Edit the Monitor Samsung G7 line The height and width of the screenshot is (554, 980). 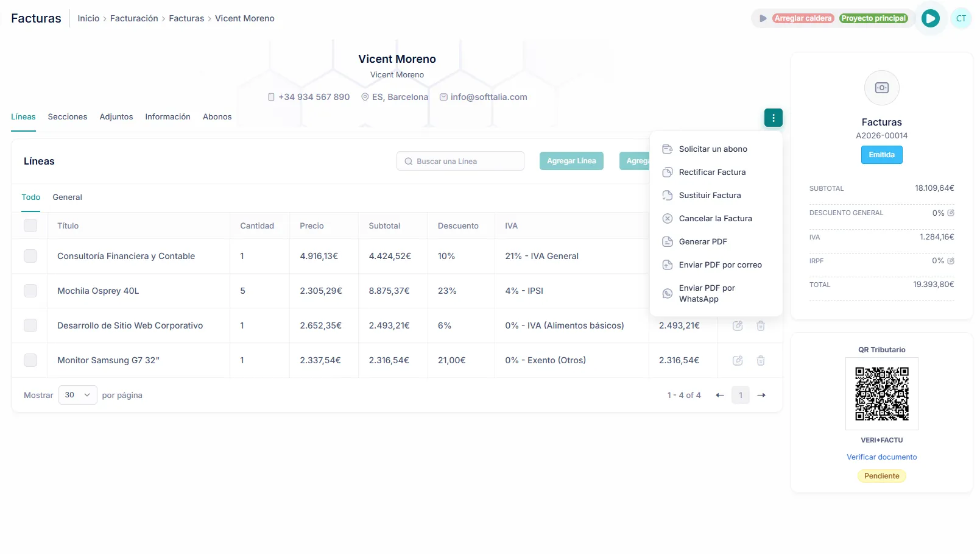pyautogui.click(x=738, y=361)
